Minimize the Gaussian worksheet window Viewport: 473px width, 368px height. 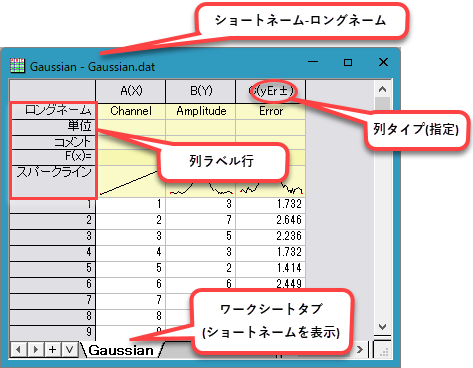[x=313, y=62]
